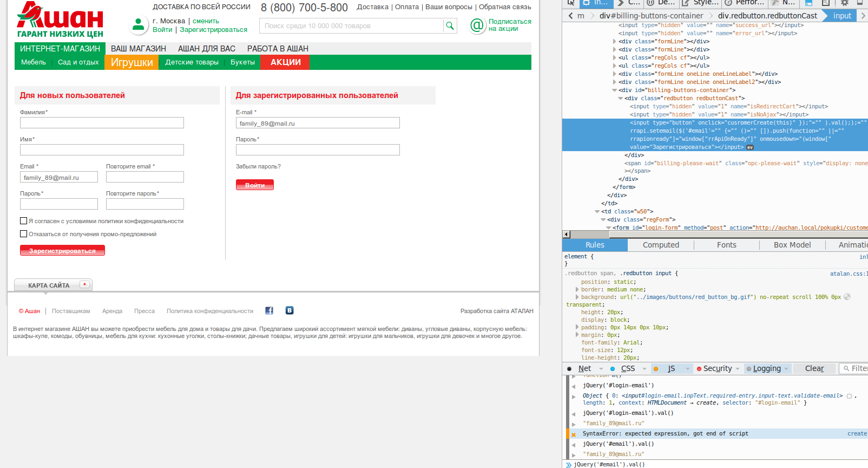Screen dimensions: 868x468
Task: Open the Fonts sidebar tab
Action: pos(727,245)
